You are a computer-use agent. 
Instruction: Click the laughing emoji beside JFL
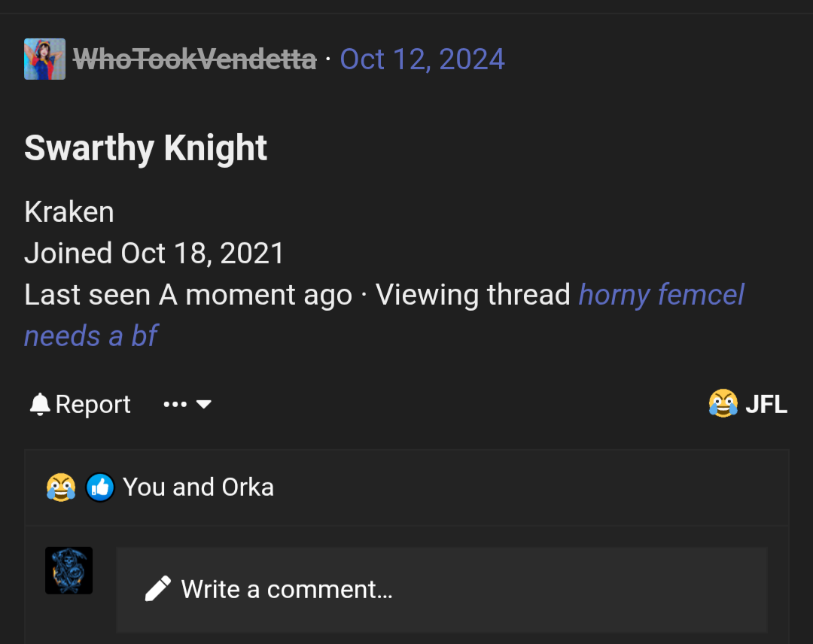point(723,404)
